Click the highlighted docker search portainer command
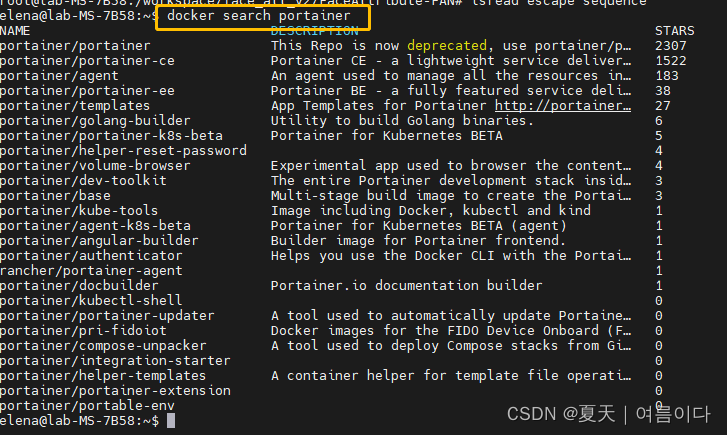 pyautogui.click(x=259, y=16)
